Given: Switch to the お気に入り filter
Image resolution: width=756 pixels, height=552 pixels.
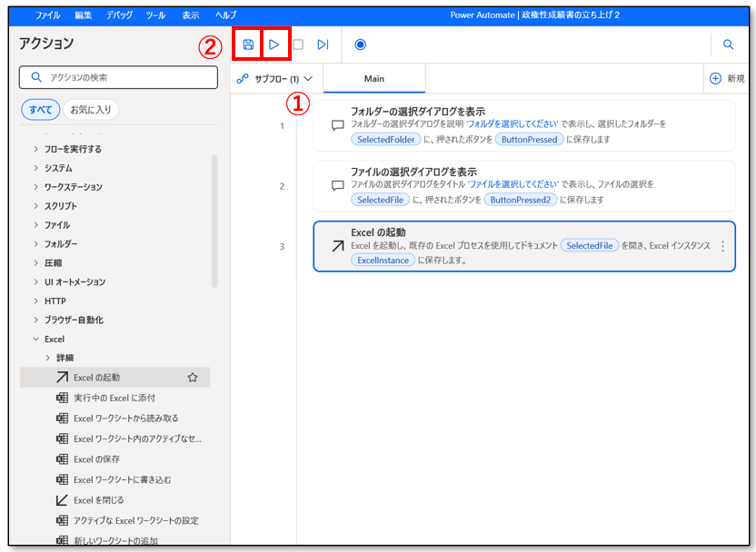Looking at the screenshot, I should tap(91, 110).
